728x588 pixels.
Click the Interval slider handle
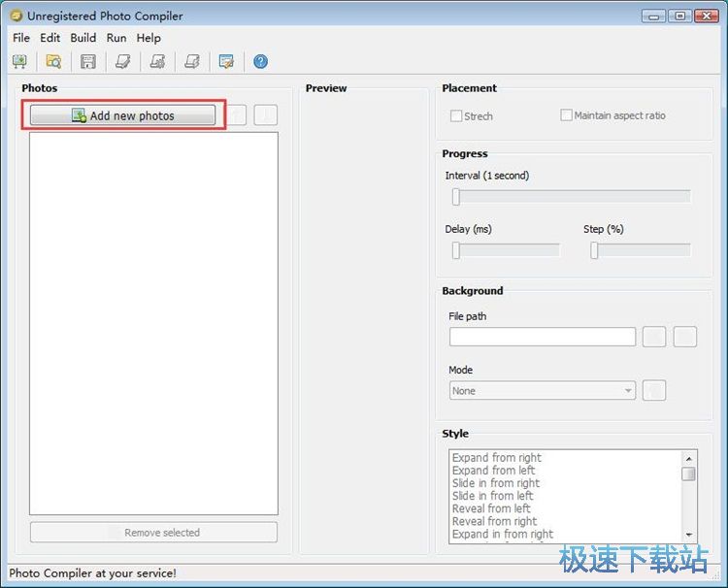456,197
